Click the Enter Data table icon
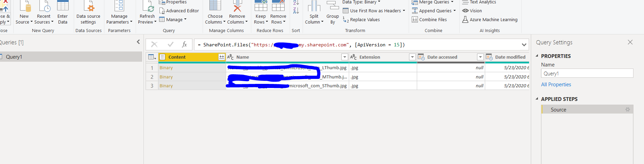 pyautogui.click(x=63, y=6)
